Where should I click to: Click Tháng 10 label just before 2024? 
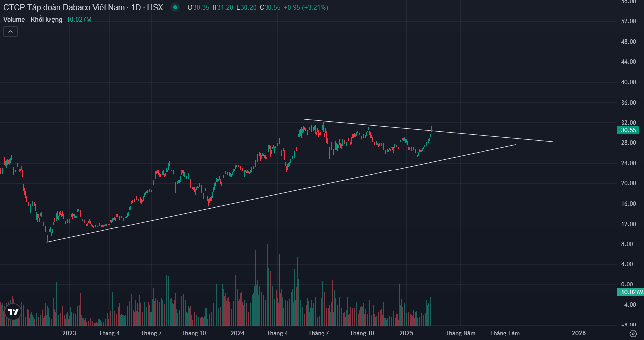point(194,333)
